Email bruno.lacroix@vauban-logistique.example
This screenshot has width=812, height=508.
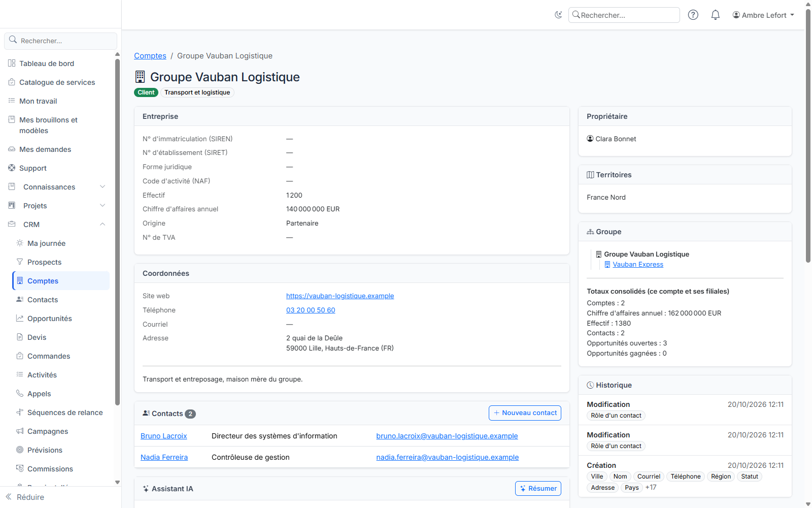pos(447,436)
